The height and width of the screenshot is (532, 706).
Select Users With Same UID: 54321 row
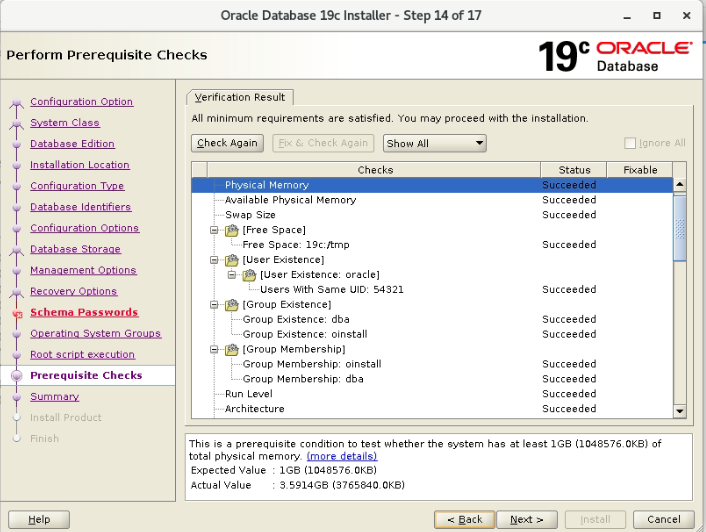432,289
